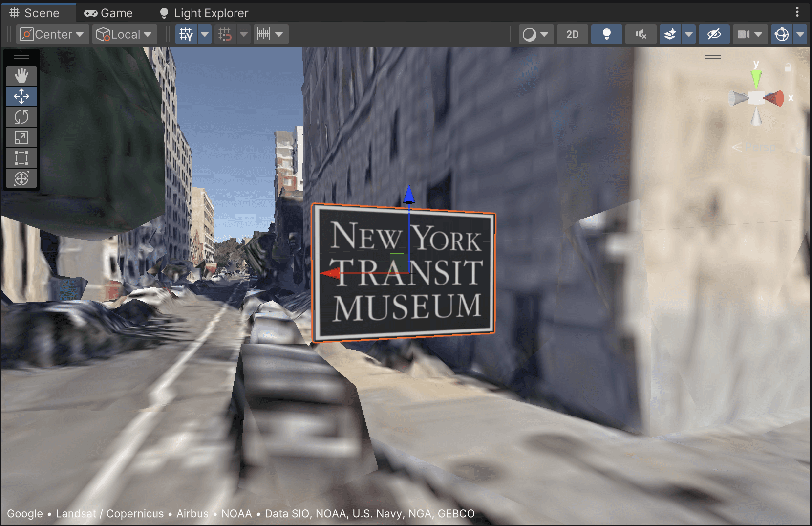Grab the tools overlay drag handle
The height and width of the screenshot is (526, 812).
21,57
